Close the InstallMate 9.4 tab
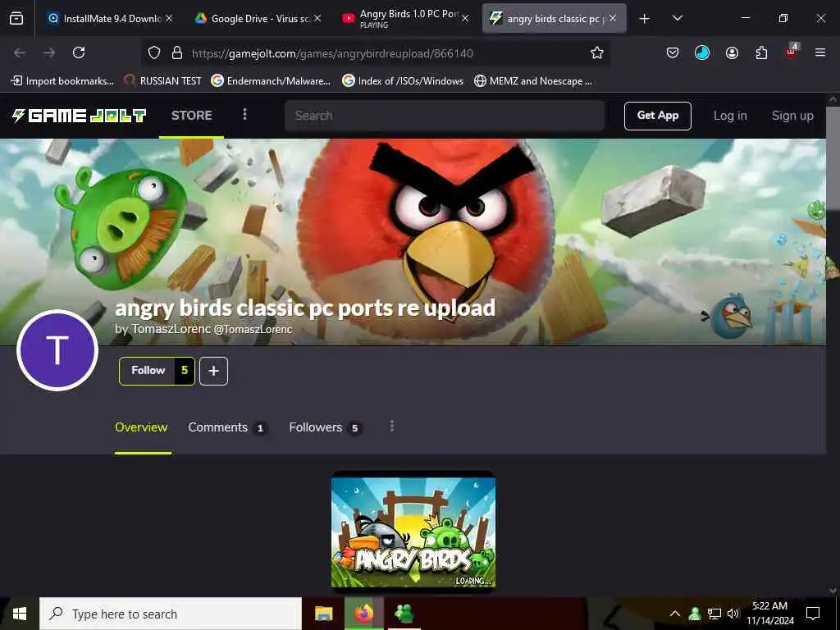 point(169,18)
